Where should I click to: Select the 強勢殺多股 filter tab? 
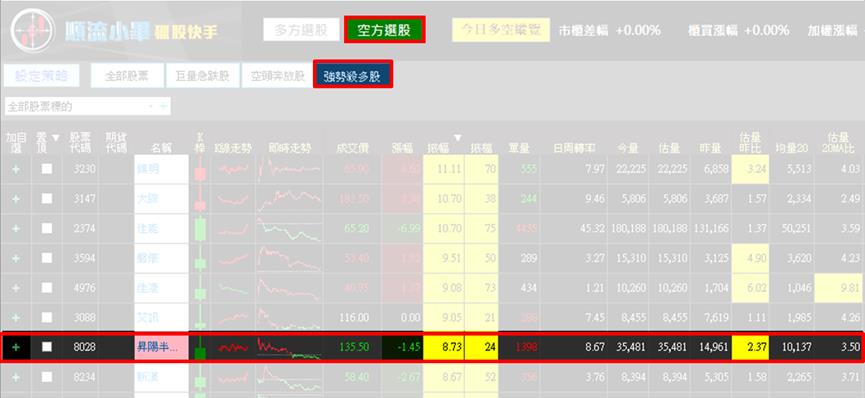click(353, 75)
